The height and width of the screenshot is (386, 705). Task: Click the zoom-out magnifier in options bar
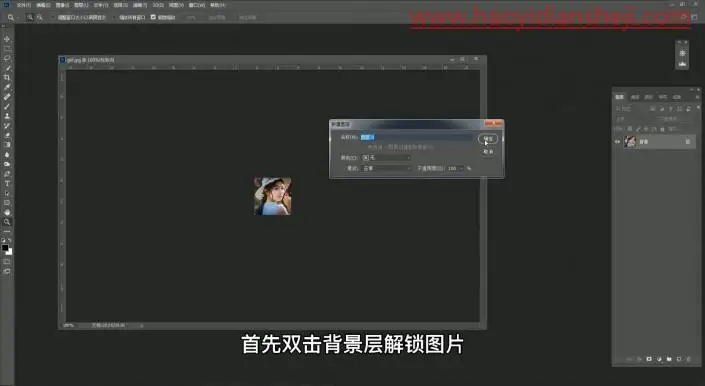point(39,18)
